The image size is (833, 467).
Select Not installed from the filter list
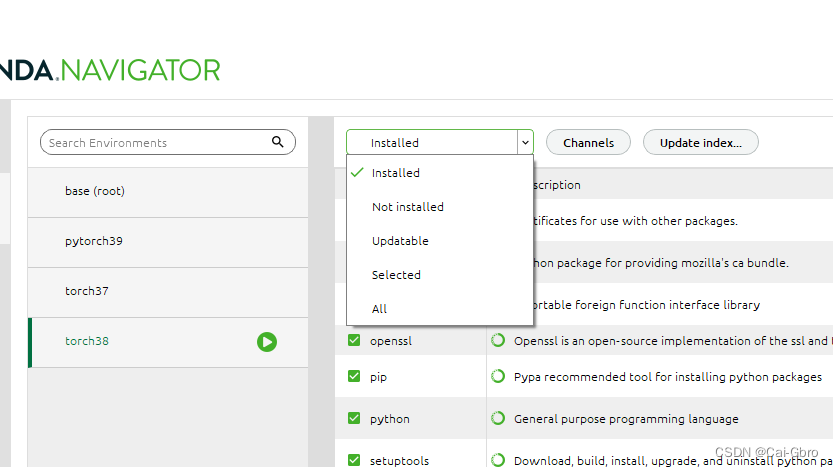pyautogui.click(x=440, y=207)
